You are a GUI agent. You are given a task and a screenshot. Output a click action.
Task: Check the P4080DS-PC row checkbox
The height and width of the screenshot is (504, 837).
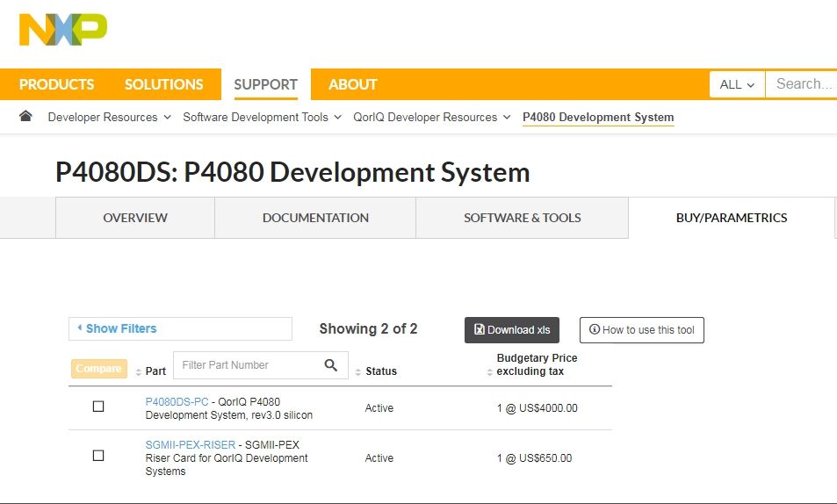click(98, 407)
